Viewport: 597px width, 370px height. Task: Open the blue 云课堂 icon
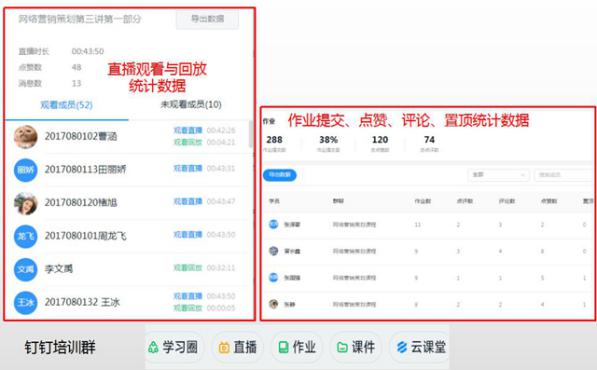coord(402,347)
